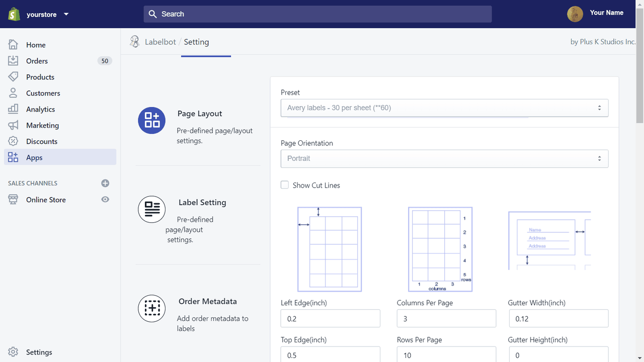The width and height of the screenshot is (644, 362).
Task: Open Apps from the sidebar menu
Action: point(34,157)
